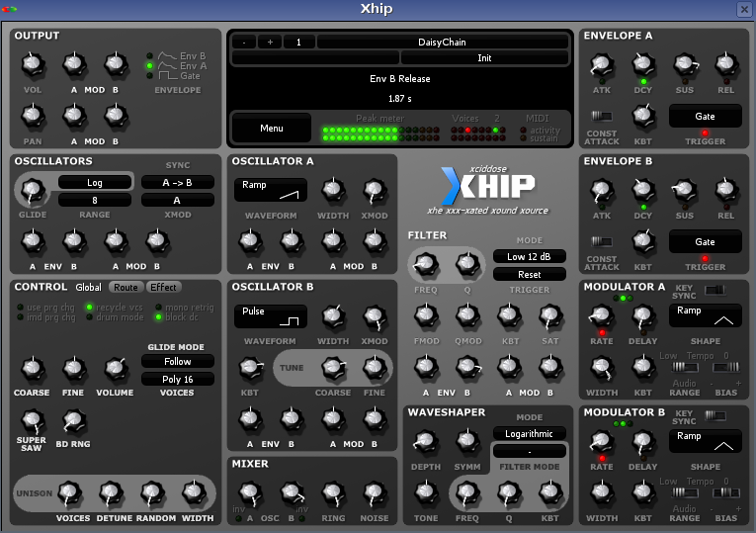Open VOICES 'Poly 16' selector
Image resolution: width=756 pixels, height=533 pixels.
pos(178,379)
